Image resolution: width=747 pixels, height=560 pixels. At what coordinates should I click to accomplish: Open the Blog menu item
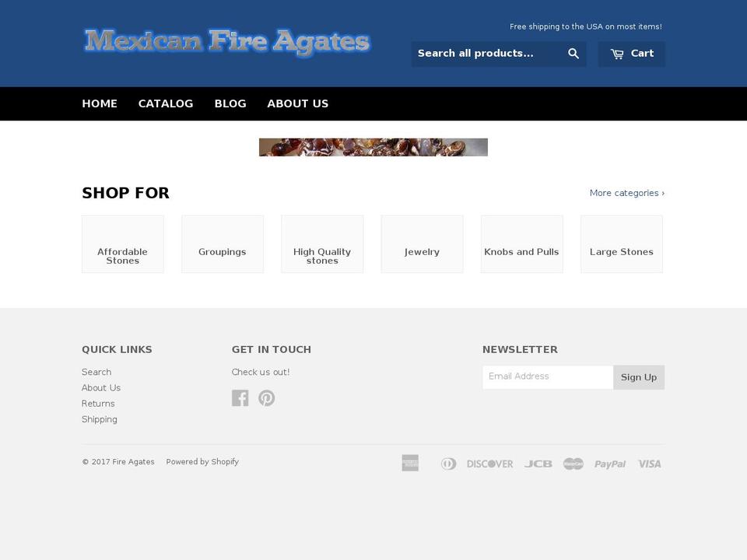click(x=230, y=103)
